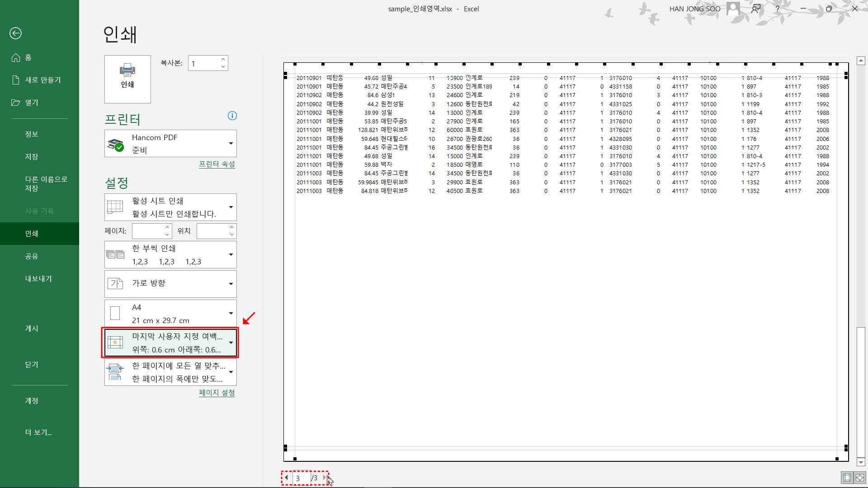Image resolution: width=868 pixels, height=488 pixels.
Task: Open account profile picture icon
Action: tap(733, 9)
